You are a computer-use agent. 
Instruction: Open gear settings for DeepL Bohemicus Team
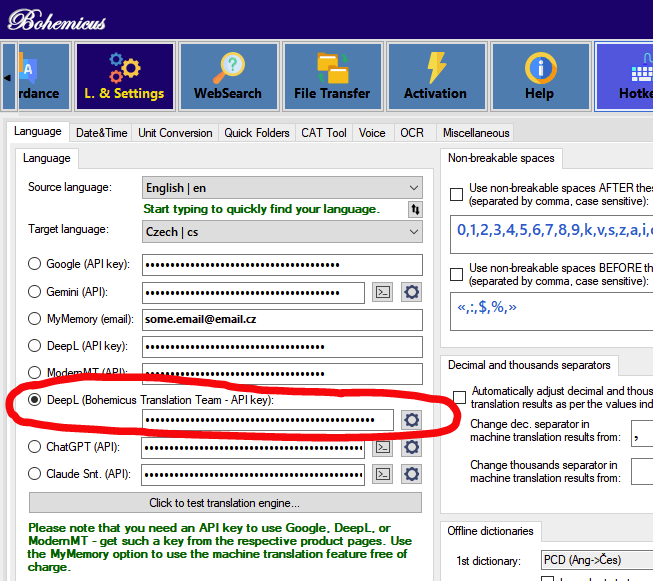coord(411,420)
